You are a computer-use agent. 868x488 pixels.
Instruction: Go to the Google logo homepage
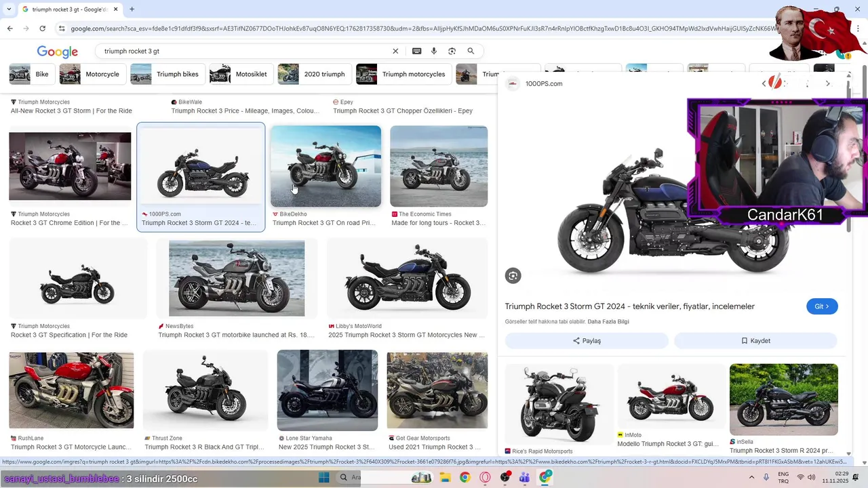(57, 52)
